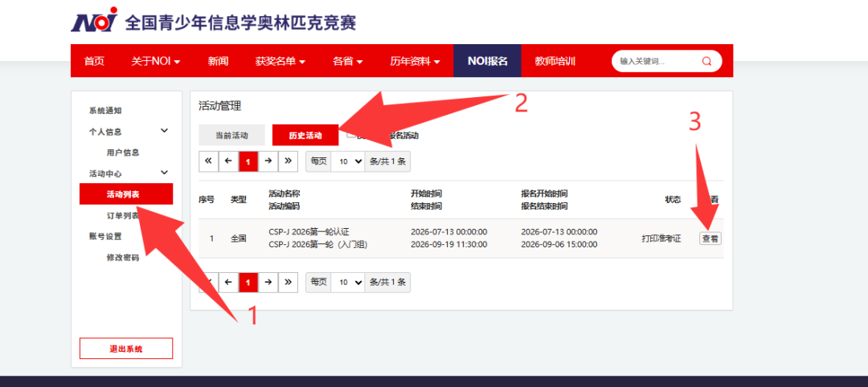Open 修改密码 in the sidebar

click(123, 258)
